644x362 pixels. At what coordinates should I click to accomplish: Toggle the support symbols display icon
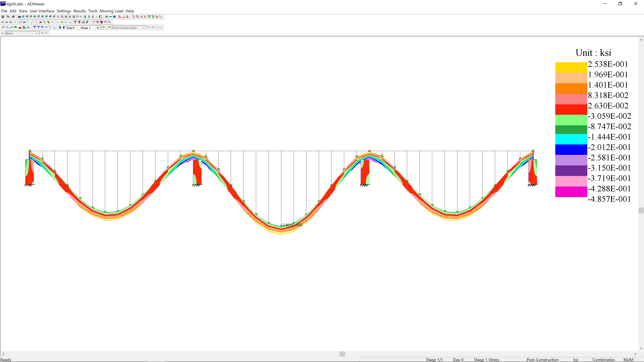click(x=40, y=22)
